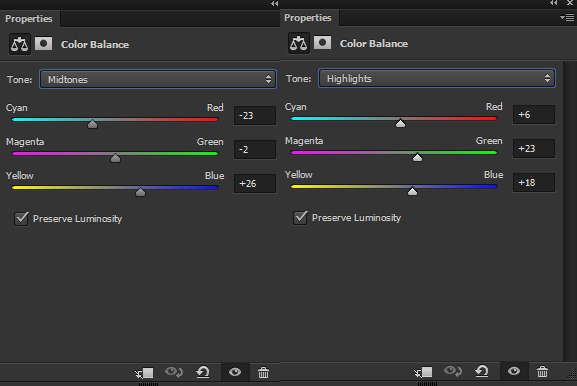The height and width of the screenshot is (386, 577).
Task: Click Cyan-Red slider handle in Highlights panel
Action: [x=400, y=123]
